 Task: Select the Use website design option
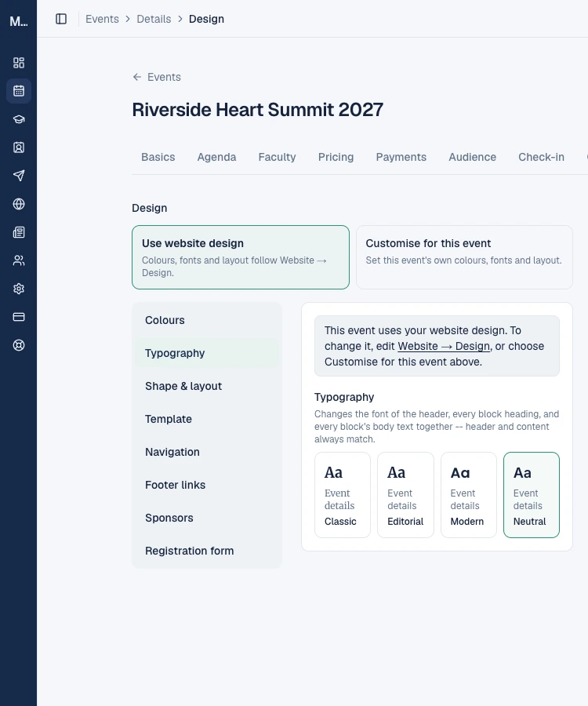coord(241,257)
